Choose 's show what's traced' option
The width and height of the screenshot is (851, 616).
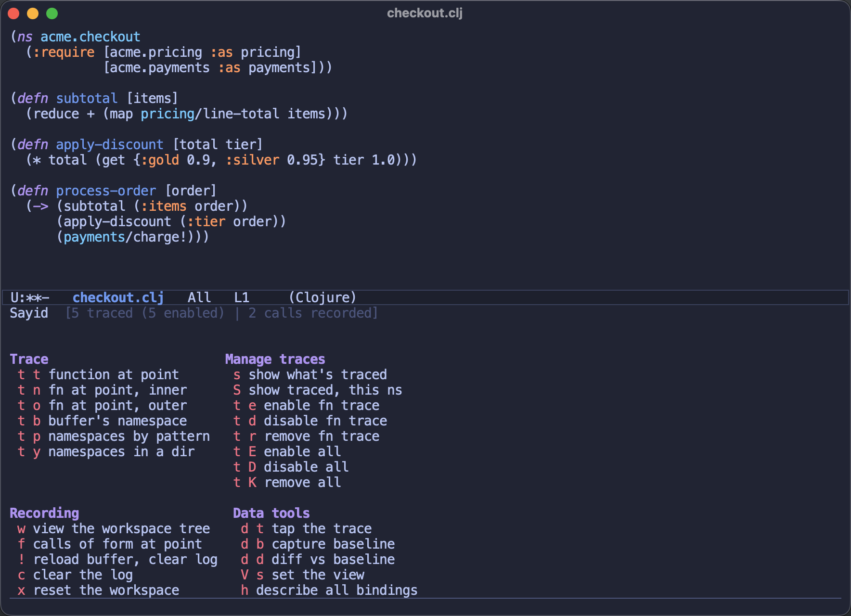310,374
